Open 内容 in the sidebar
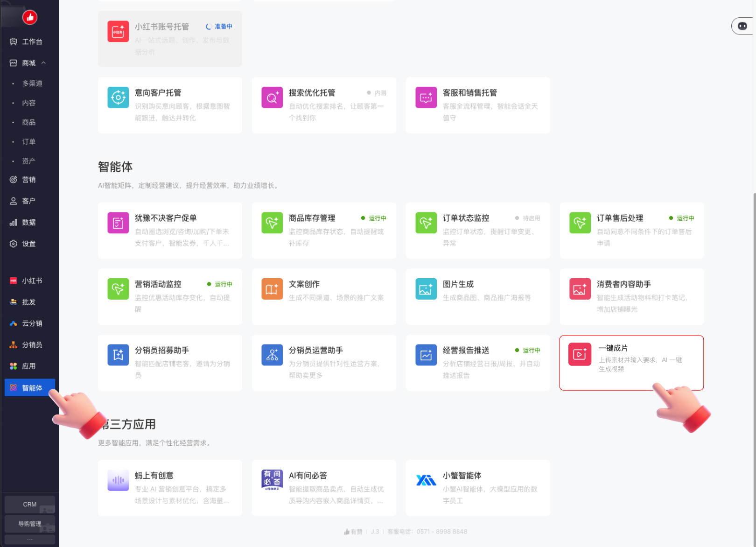 click(x=29, y=103)
